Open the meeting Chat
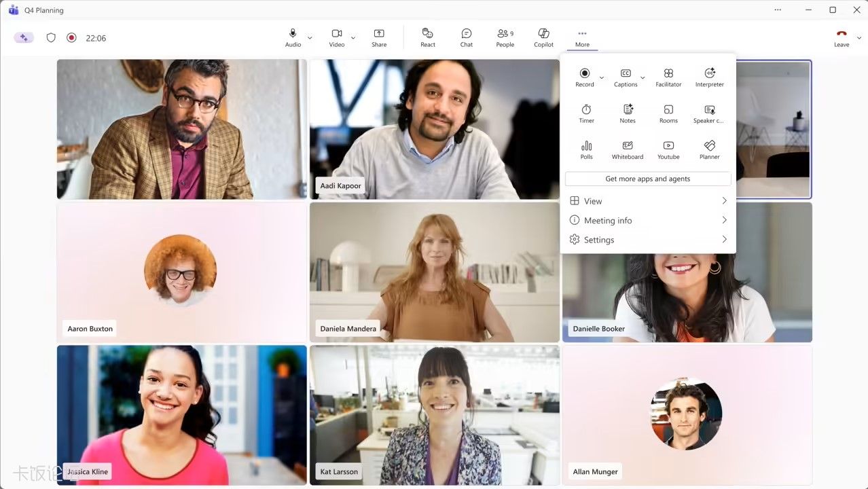The image size is (868, 489). (x=467, y=37)
